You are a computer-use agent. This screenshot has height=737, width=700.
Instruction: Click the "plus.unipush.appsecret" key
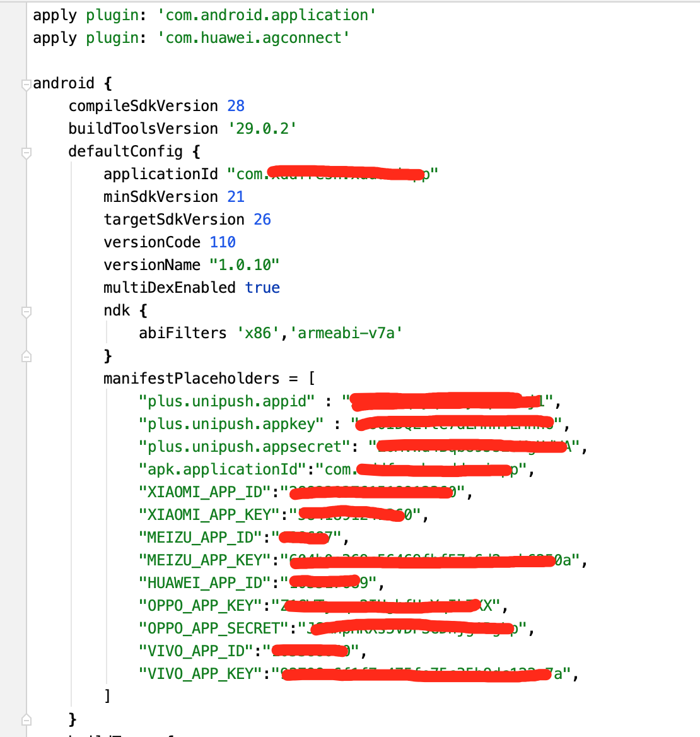[x=245, y=447]
